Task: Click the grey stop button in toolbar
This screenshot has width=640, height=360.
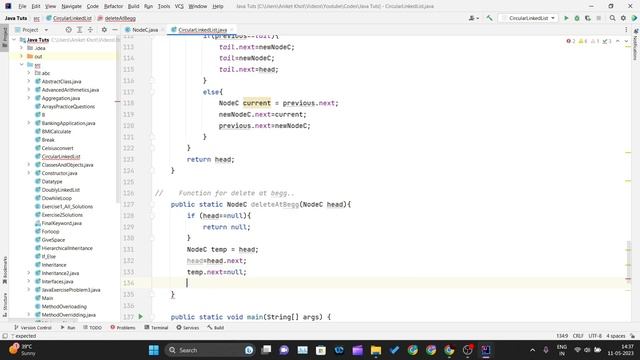Action: click(x=598, y=18)
